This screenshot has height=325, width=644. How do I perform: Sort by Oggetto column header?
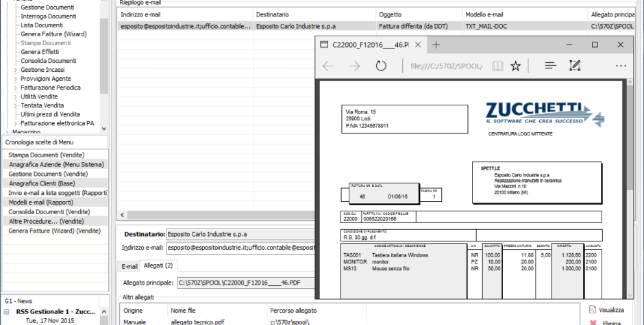pos(419,14)
